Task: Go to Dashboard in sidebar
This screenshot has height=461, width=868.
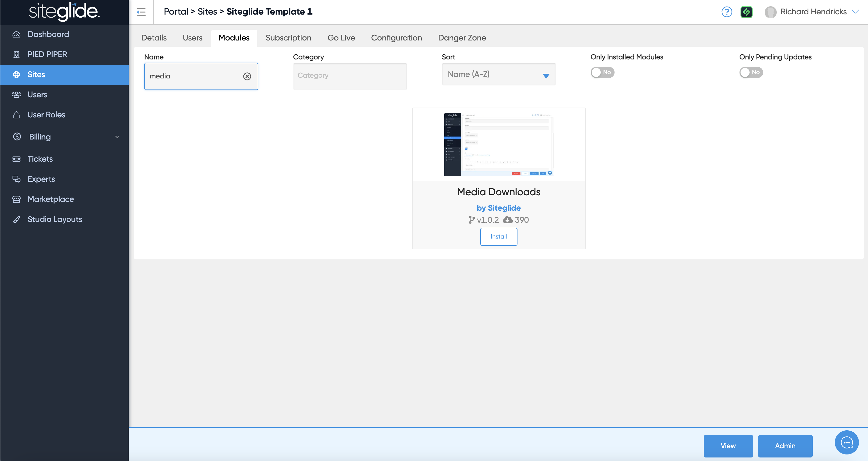Action: 48,34
